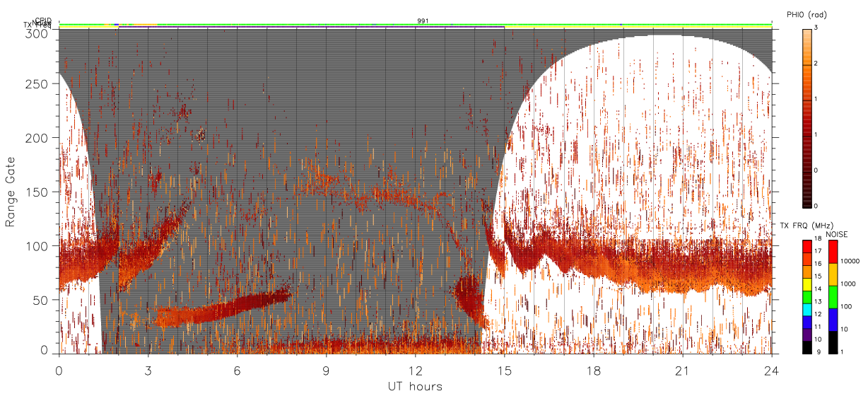This screenshot has height=401, width=868.
Task: Select blue swatch in NOISE legend
Action: tap(833, 318)
